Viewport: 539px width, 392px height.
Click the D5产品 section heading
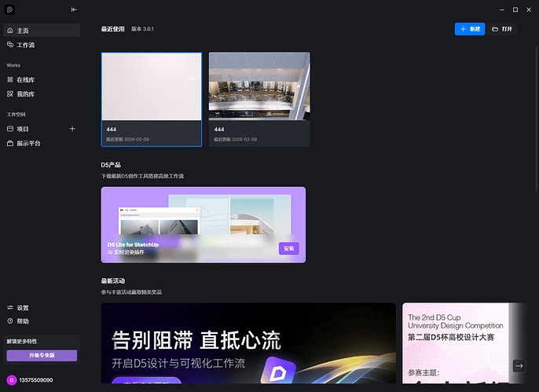click(111, 165)
